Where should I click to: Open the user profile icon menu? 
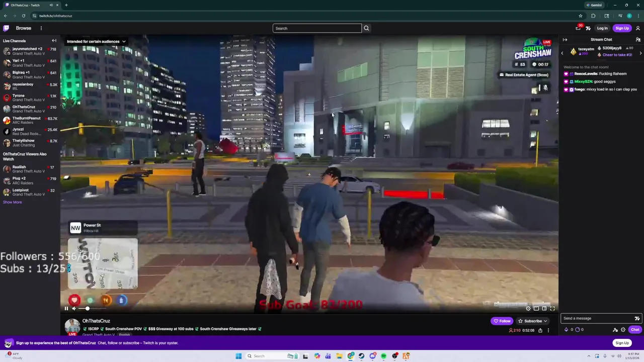(638, 28)
